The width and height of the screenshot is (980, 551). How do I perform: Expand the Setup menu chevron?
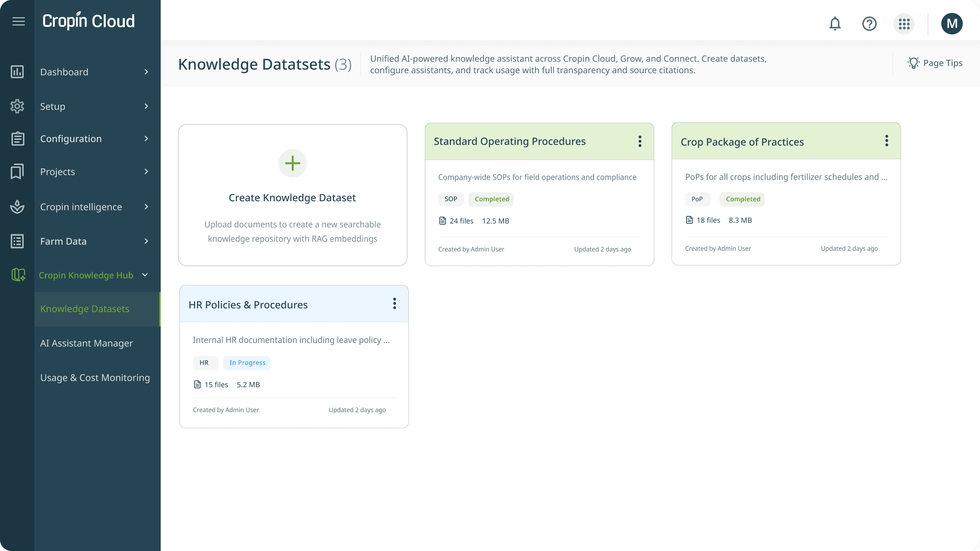pyautogui.click(x=146, y=106)
